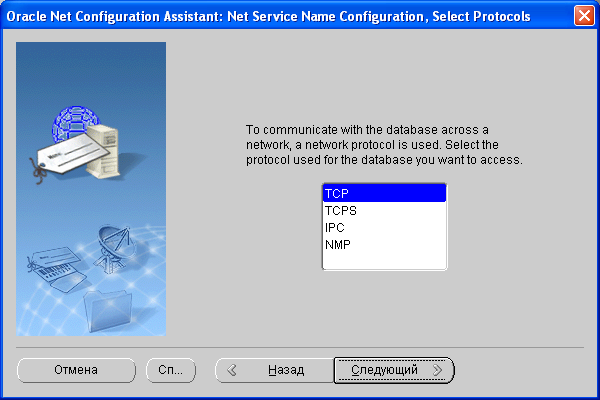This screenshot has width=600, height=400.
Task: Choose IPC protocol from the list
Action: coord(384,227)
